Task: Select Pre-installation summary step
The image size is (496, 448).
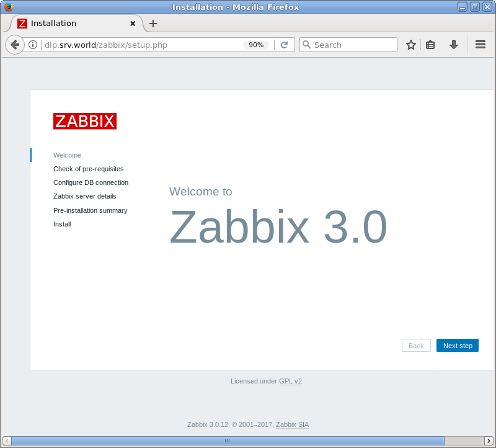Action: click(x=90, y=210)
